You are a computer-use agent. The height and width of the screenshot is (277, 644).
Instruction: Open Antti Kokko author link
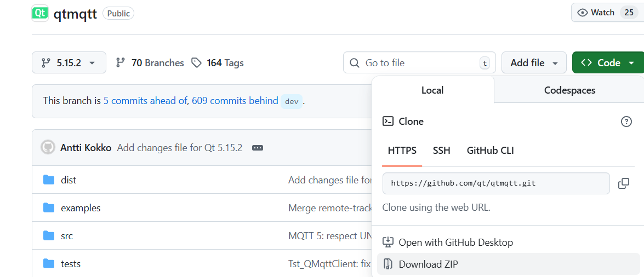pyautogui.click(x=86, y=148)
